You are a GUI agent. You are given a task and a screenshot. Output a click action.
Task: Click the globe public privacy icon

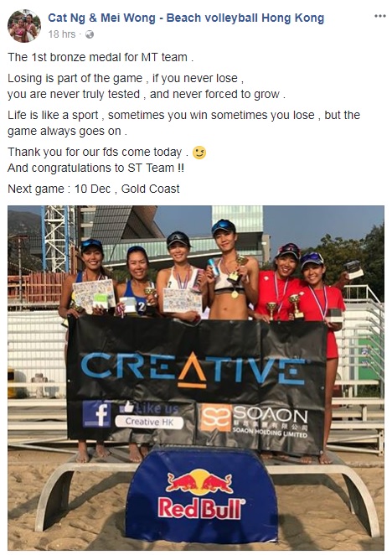click(x=90, y=34)
